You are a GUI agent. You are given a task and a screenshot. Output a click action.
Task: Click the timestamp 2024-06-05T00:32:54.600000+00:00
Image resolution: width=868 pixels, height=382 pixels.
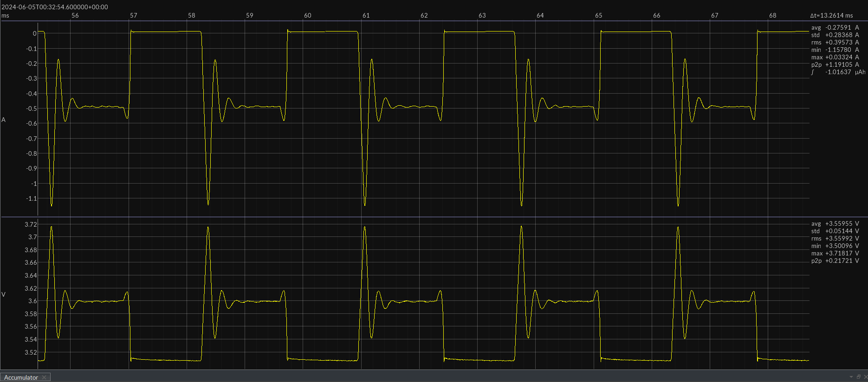(55, 7)
